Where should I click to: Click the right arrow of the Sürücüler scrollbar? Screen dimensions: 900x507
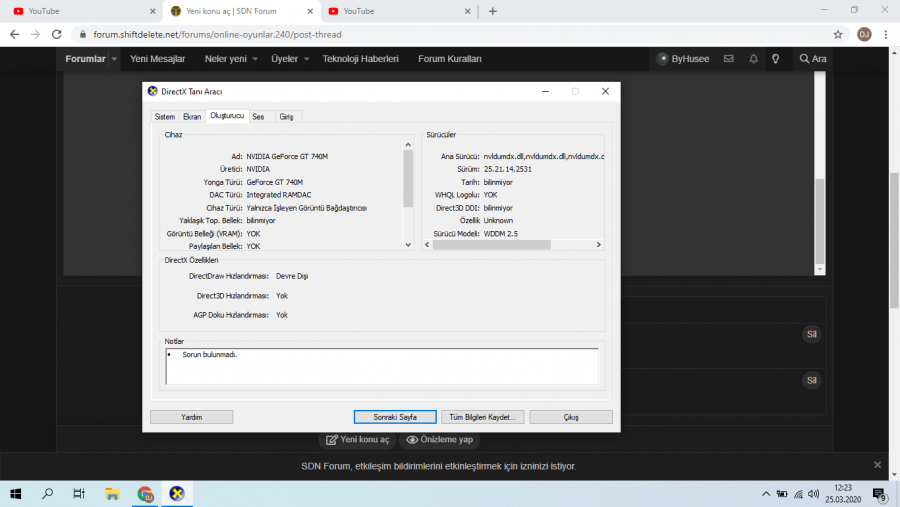[599, 245]
